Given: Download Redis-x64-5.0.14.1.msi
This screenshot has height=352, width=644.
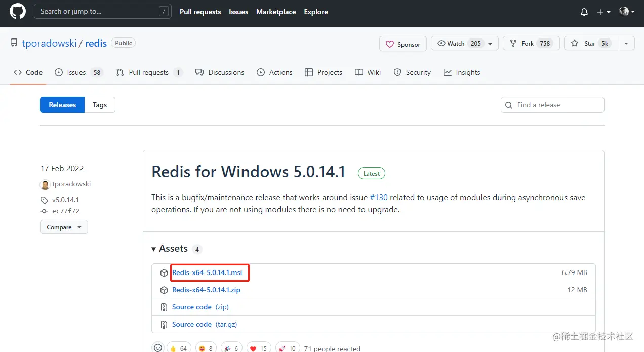Looking at the screenshot, I should tap(207, 272).
